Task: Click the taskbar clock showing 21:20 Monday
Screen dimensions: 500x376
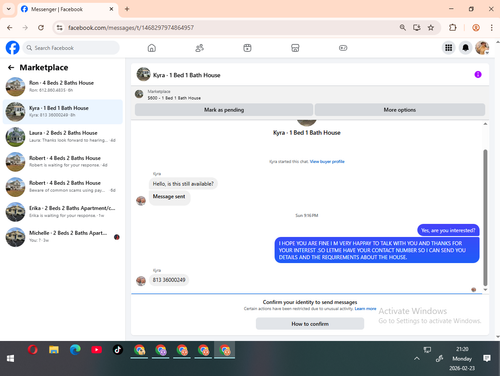Action: point(462,358)
